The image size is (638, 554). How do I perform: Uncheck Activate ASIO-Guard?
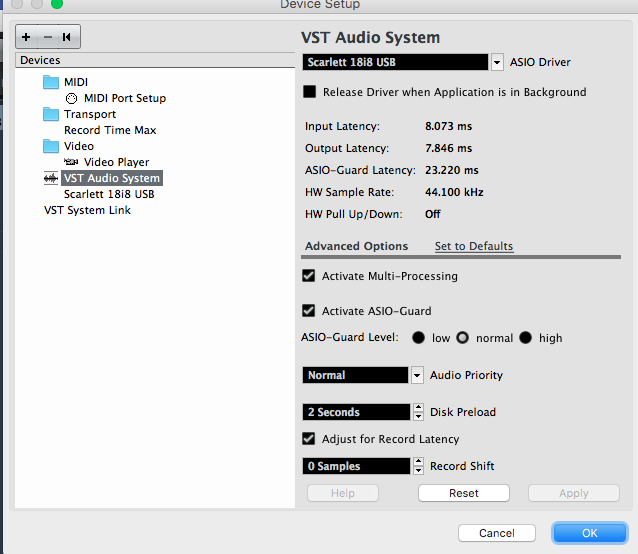click(308, 311)
